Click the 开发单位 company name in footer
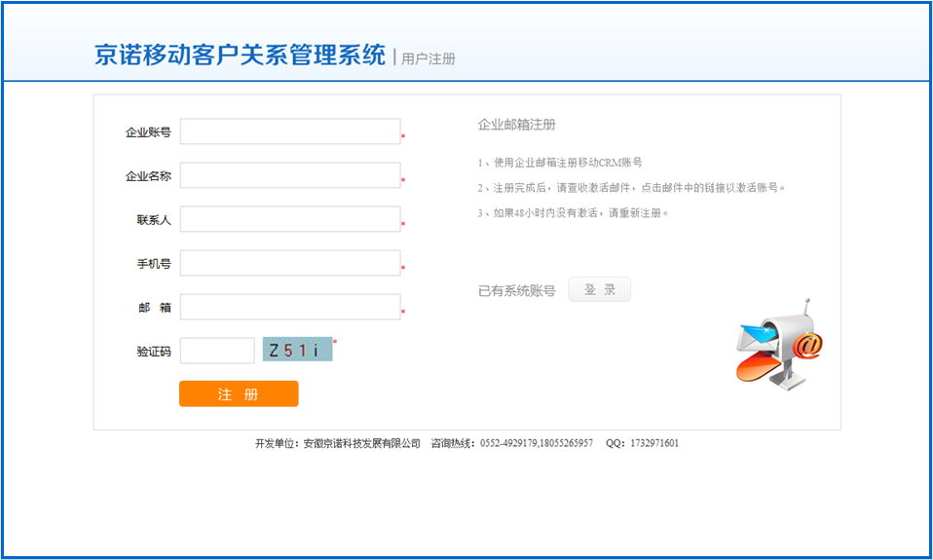Image resolution: width=933 pixels, height=560 pixels. [361, 443]
